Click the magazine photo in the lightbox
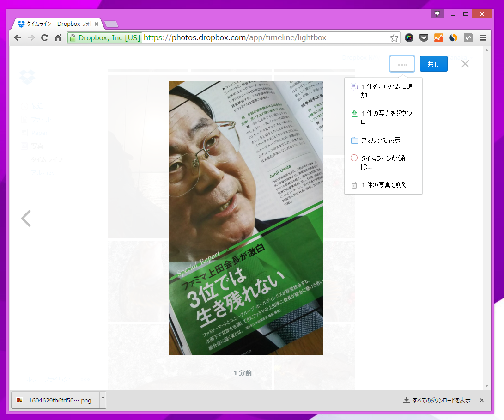The height and width of the screenshot is (420, 504). [x=246, y=218]
